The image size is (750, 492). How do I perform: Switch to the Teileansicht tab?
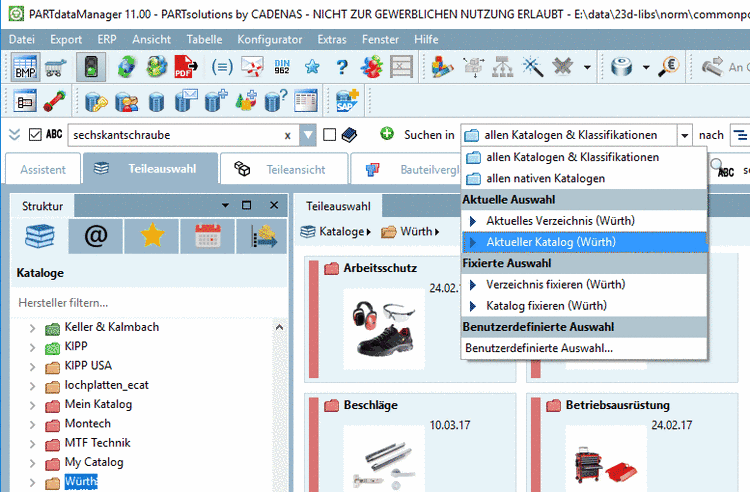284,169
